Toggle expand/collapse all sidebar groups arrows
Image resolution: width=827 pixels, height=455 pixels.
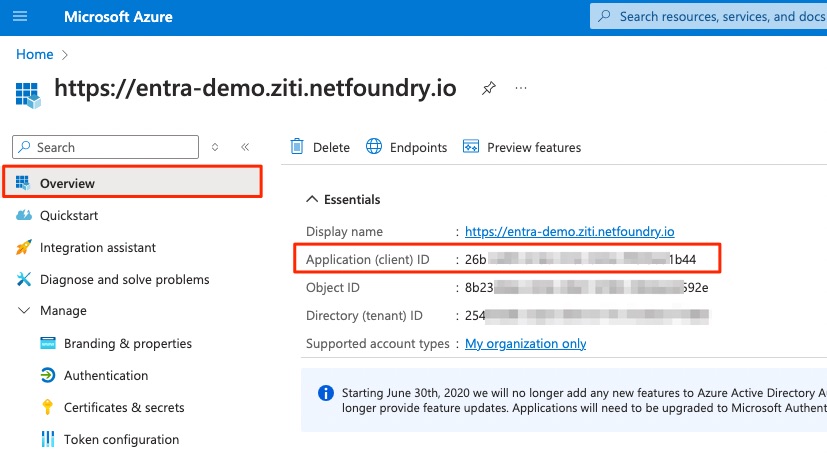215,147
